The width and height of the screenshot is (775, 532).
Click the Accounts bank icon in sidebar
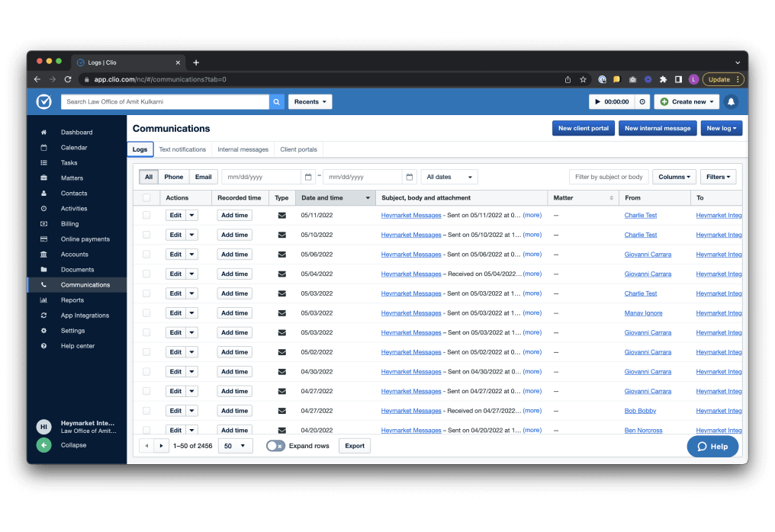[x=43, y=255]
